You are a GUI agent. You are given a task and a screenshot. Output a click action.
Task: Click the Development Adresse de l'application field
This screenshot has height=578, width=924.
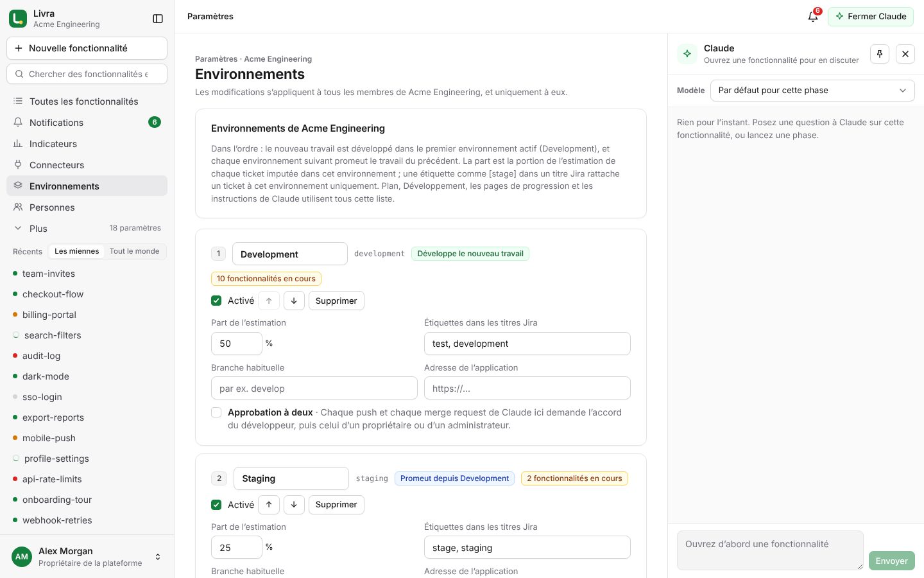[527, 388]
